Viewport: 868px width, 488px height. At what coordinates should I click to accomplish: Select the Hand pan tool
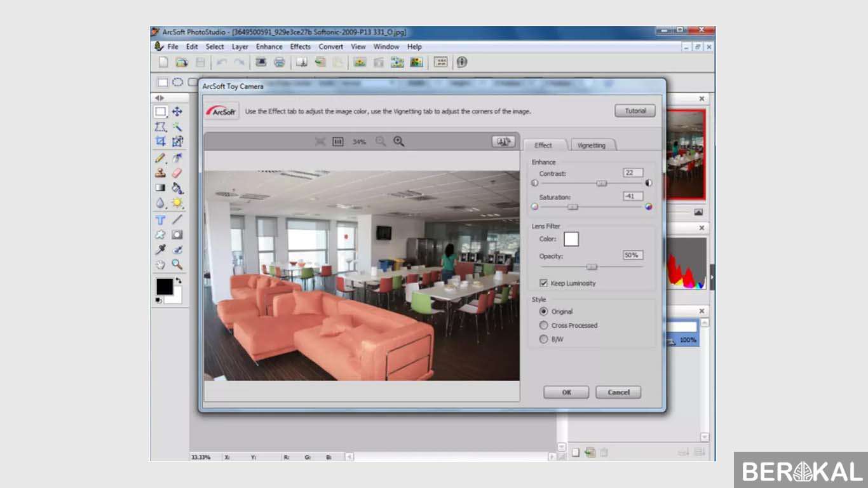point(161,264)
